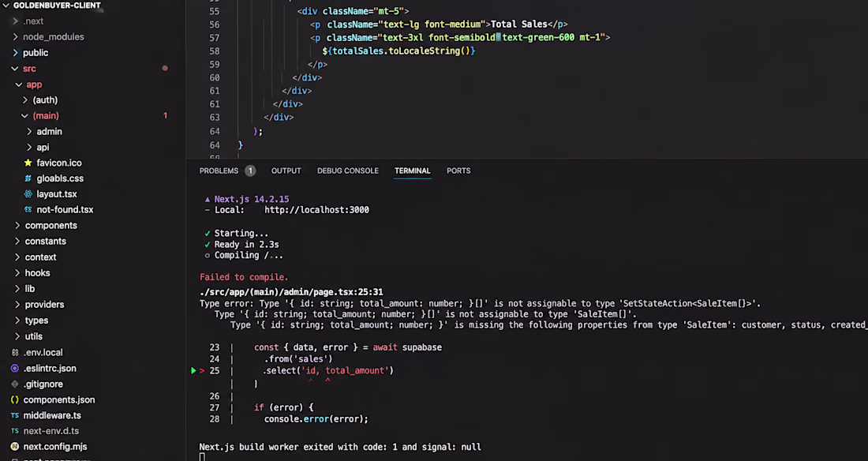The image size is (868, 461).
Task: Select the providers folder
Action: point(44,304)
